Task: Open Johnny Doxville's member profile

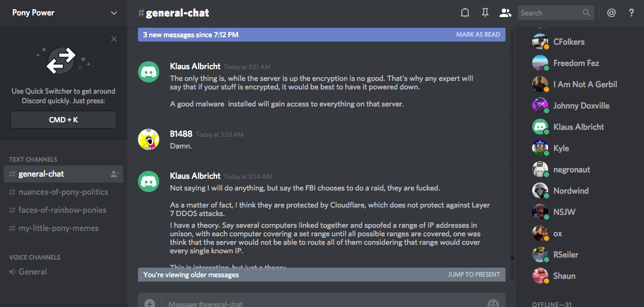Action: (581, 105)
